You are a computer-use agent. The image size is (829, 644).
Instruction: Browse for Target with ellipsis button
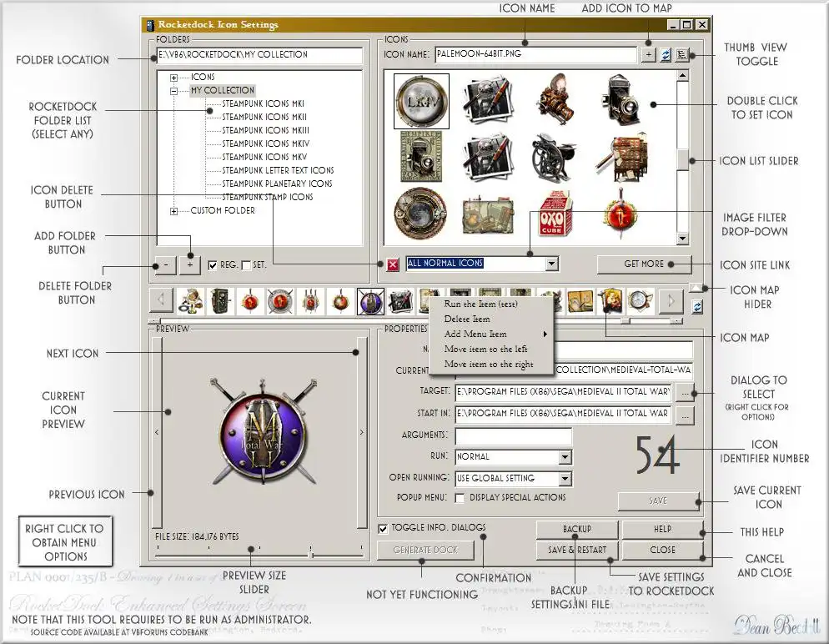pyautogui.click(x=686, y=394)
